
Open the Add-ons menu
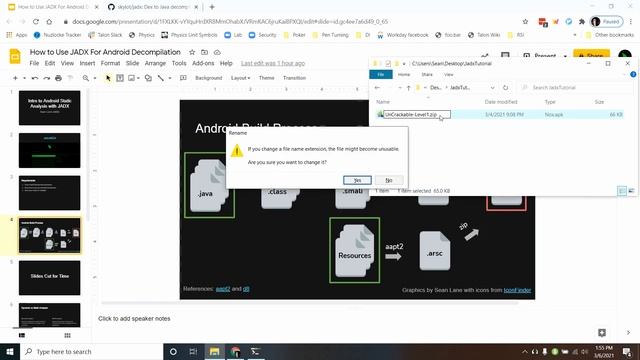pyautogui.click(x=203, y=63)
